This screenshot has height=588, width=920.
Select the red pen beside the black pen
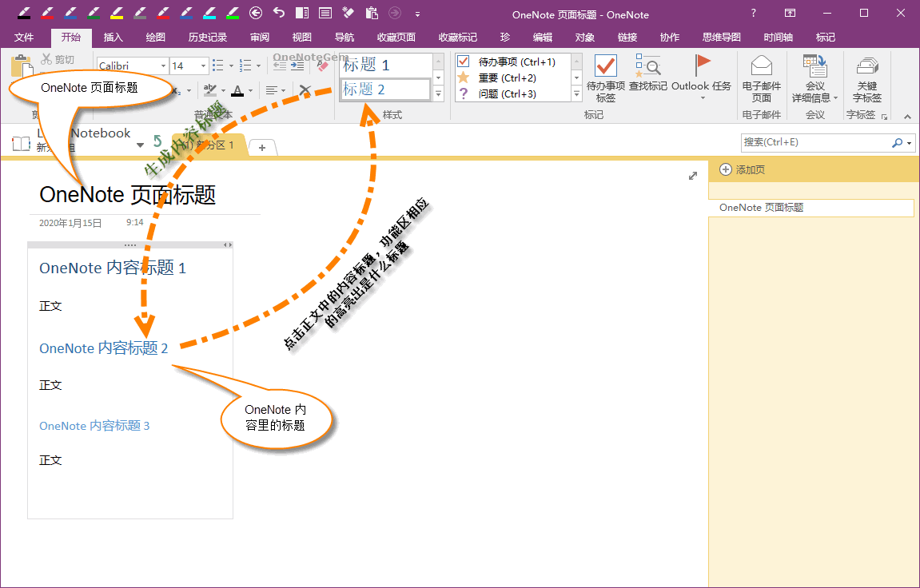pos(47,13)
